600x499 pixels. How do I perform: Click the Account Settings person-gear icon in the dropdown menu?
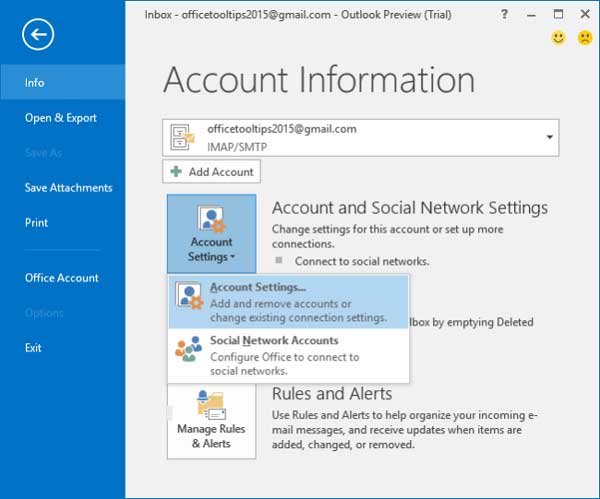point(189,295)
